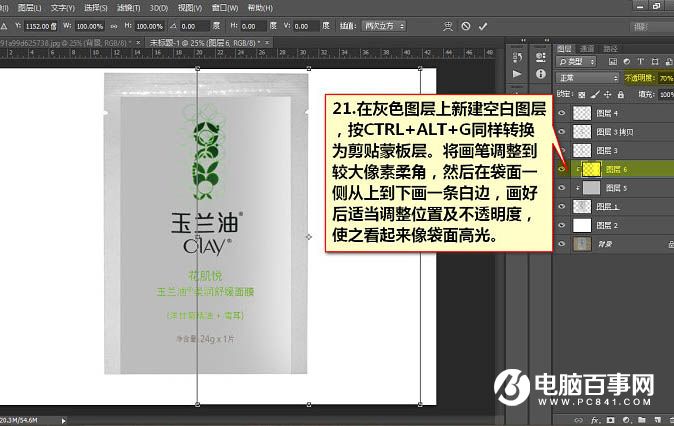
Task: Switch to warp mode icon in options bar
Action: [448, 26]
